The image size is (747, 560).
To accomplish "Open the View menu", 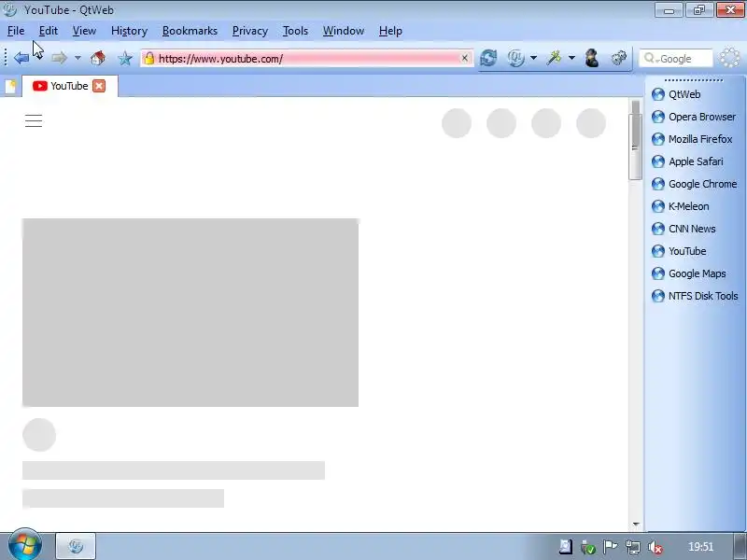I will click(x=84, y=31).
